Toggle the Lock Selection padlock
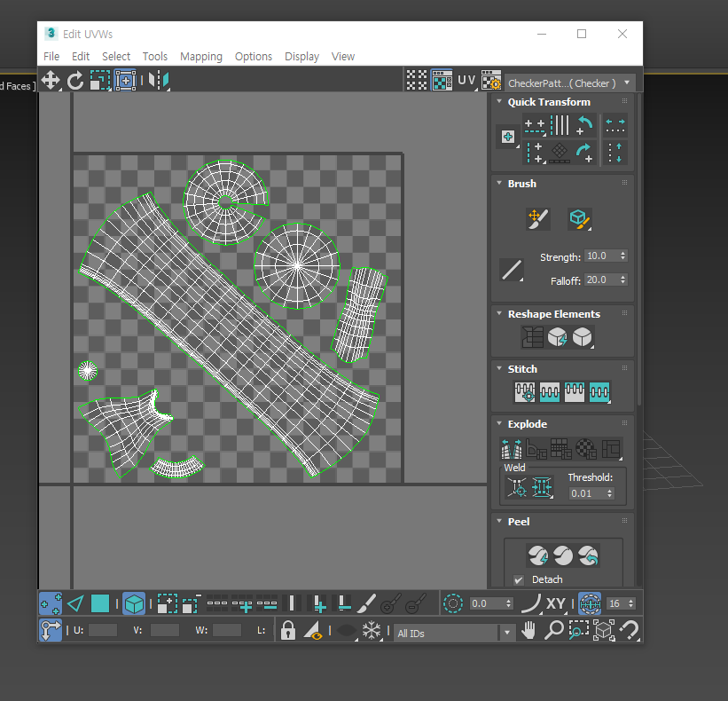This screenshot has height=701, width=728. [287, 631]
